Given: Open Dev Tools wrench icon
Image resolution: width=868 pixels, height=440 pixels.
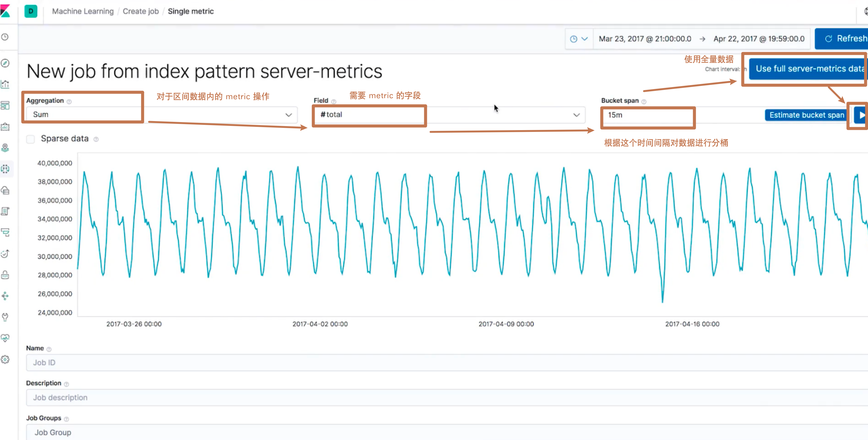Looking at the screenshot, I should [x=5, y=317].
